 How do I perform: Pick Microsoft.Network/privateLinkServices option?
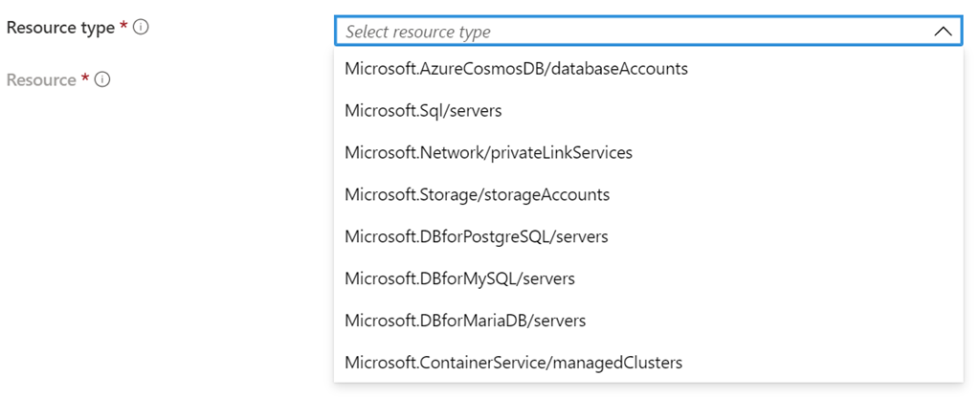pos(488,153)
